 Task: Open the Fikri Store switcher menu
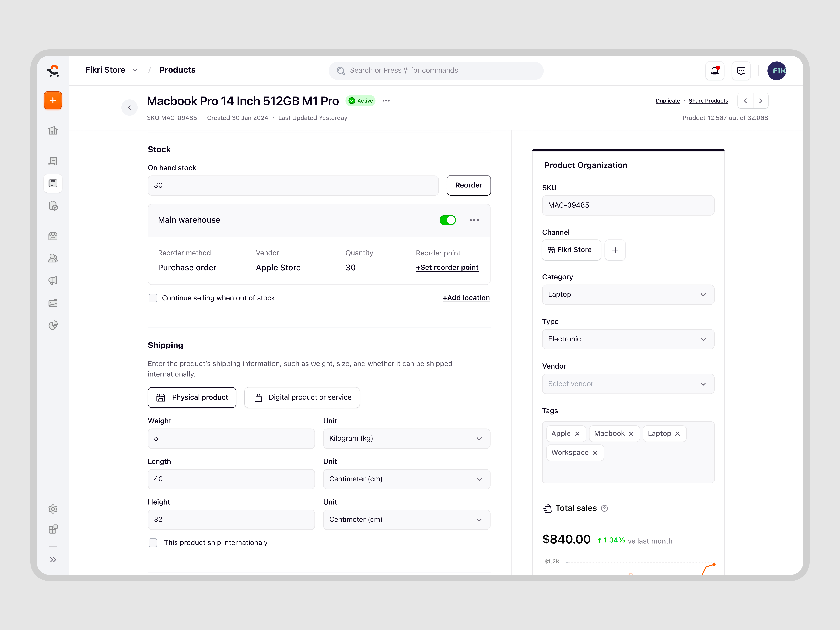coord(111,70)
